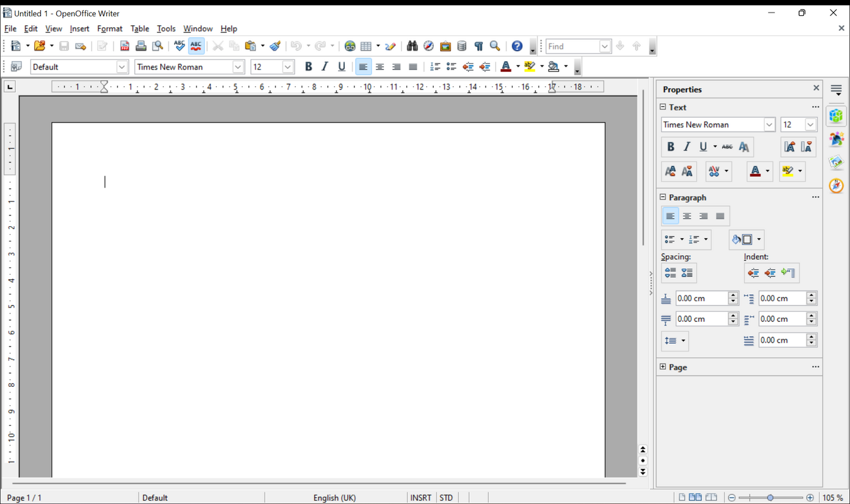Open the Format menu
The width and height of the screenshot is (850, 504).
click(110, 28)
